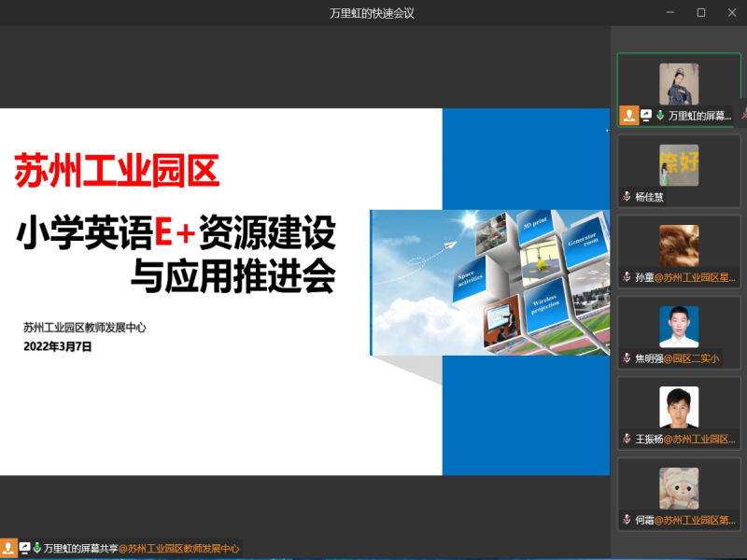
Task: Click muted mic icon next to 孙童
Action: 627,277
